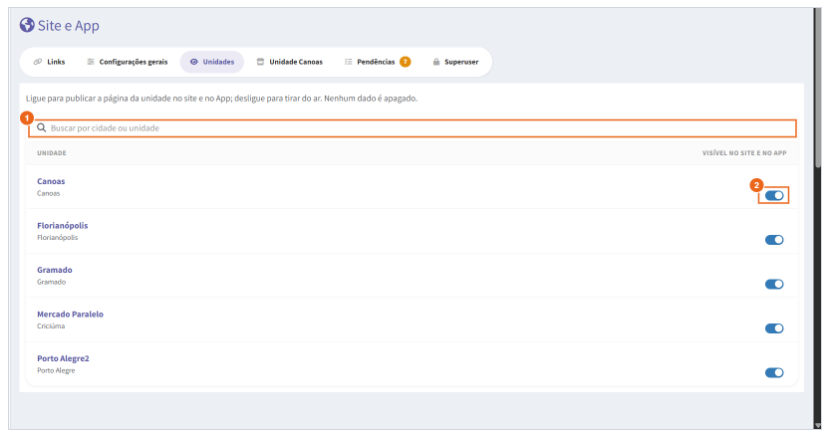The image size is (828, 435).
Task: Click the list icon beside Pendências
Action: tap(348, 62)
